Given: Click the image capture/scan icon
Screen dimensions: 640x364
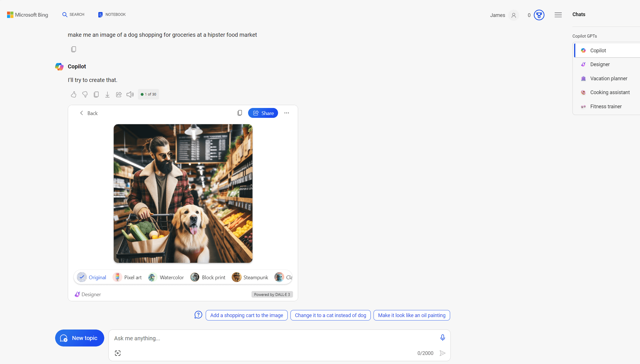Looking at the screenshot, I should (x=117, y=353).
